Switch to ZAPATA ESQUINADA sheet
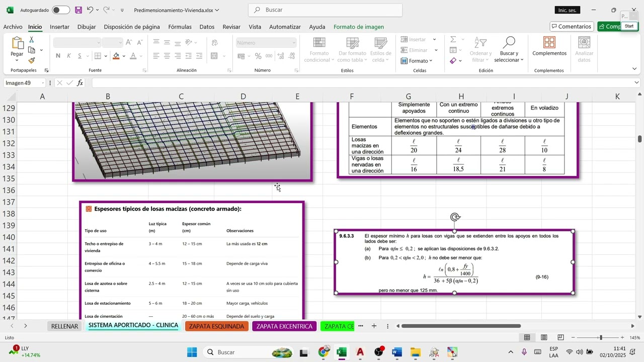644x362 pixels. coord(216,326)
